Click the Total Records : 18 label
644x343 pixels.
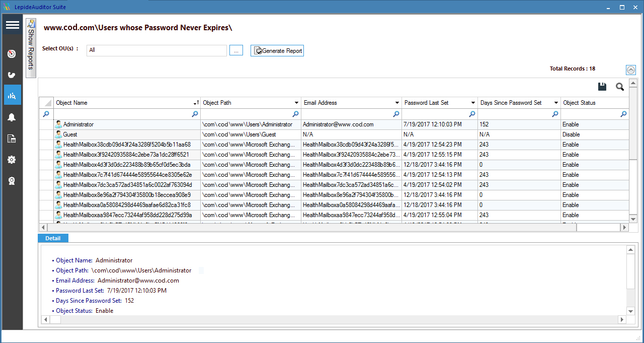(x=573, y=68)
